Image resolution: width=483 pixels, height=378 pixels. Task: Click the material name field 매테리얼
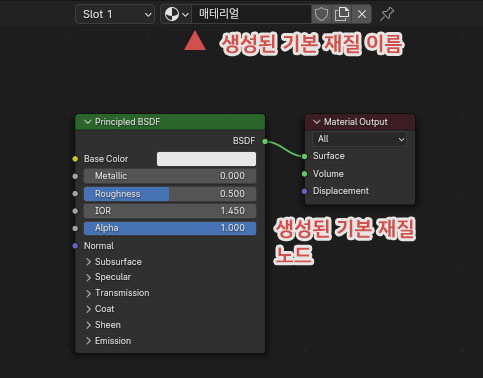[251, 14]
